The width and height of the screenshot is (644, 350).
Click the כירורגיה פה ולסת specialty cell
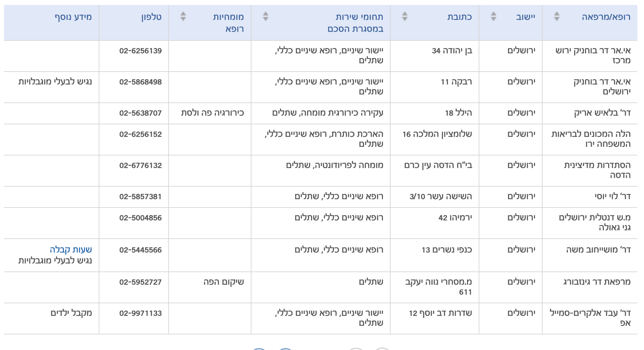[212, 113]
